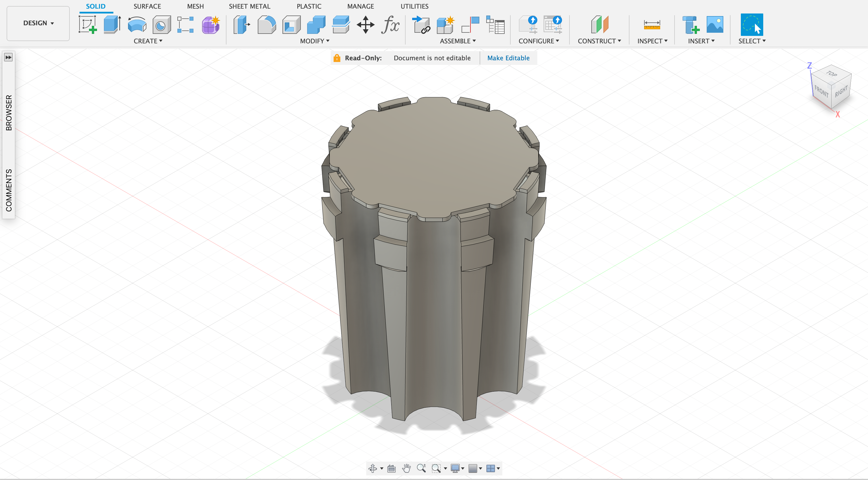Open grid and snaps settings dropdown
This screenshot has width=868, height=480.
point(475,468)
